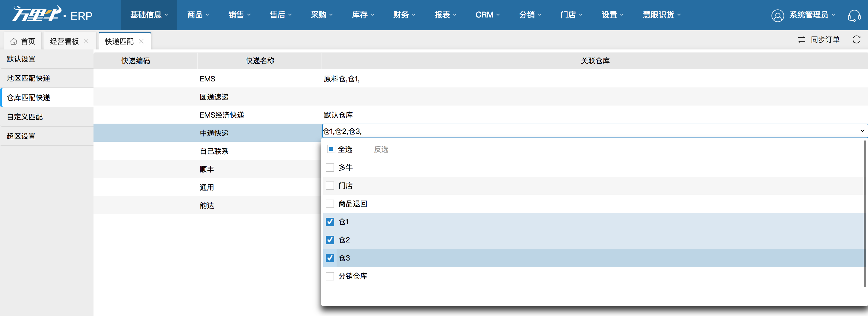Open the 基础信息 menu
868x316 pixels.
coord(149,15)
